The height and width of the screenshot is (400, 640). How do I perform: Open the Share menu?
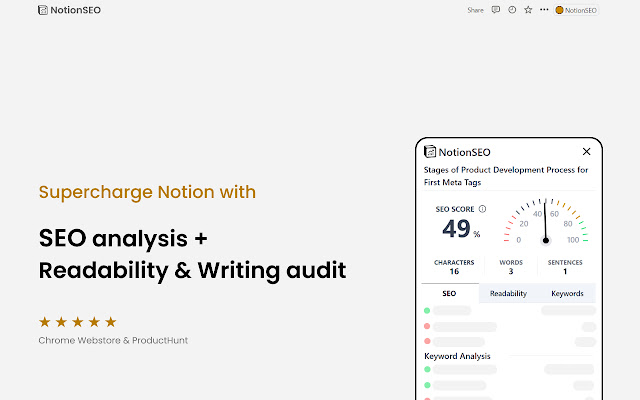(475, 10)
